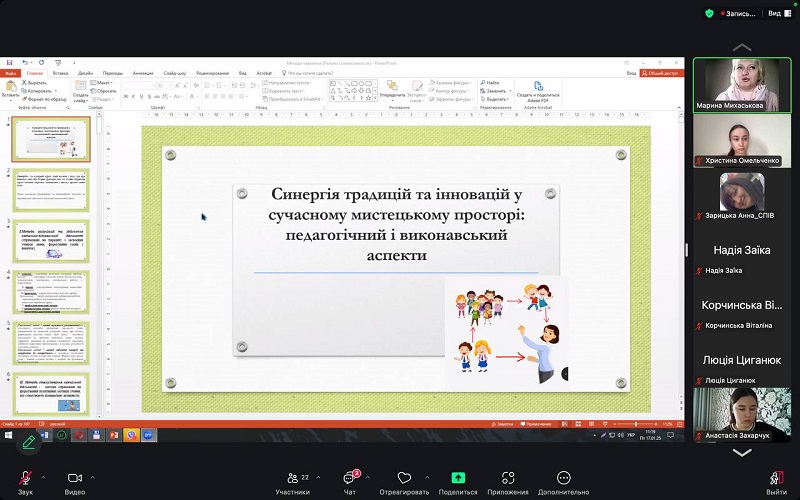Switch to Анимация ribbon tab
Viewport: 800px width, 500px height.
[x=143, y=73]
